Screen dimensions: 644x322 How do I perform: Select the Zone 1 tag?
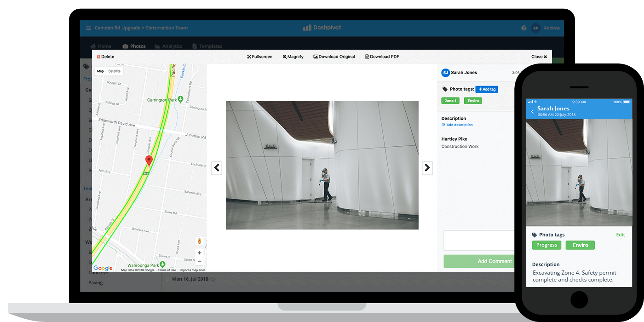pos(450,101)
